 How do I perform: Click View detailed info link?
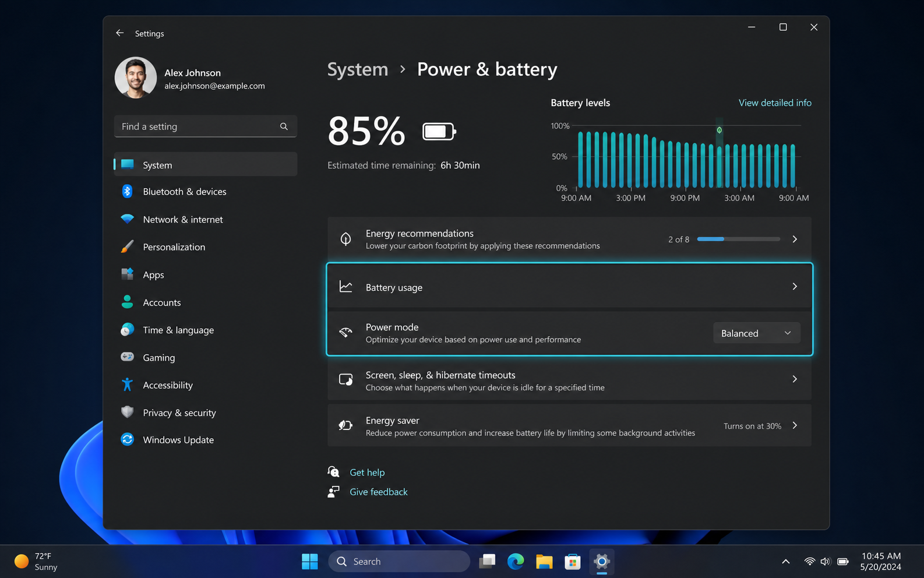(775, 103)
